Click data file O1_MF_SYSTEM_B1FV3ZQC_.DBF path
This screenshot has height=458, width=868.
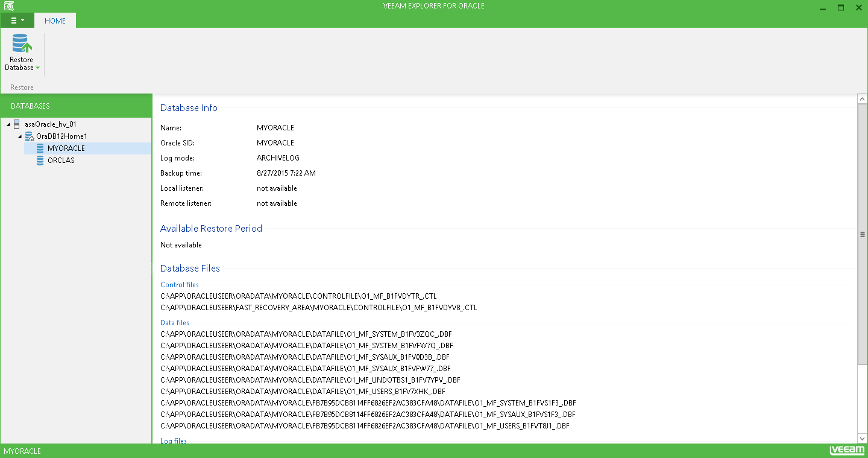306,334
